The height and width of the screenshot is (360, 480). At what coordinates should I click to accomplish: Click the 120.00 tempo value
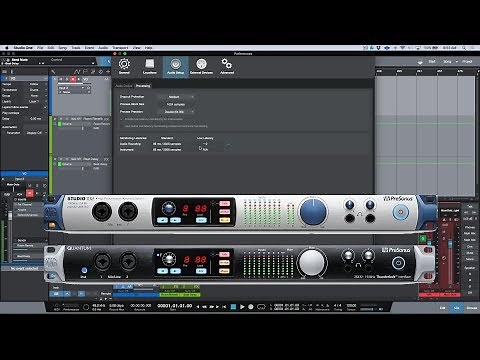click(x=351, y=305)
